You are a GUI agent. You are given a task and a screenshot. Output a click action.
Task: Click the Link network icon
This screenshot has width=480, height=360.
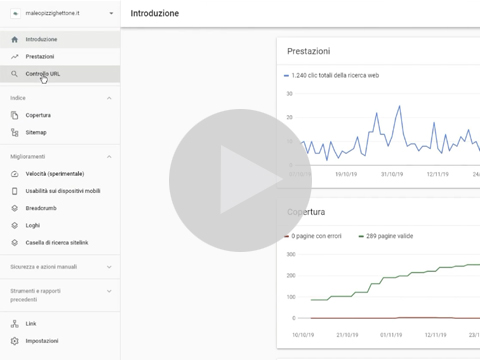coord(14,324)
